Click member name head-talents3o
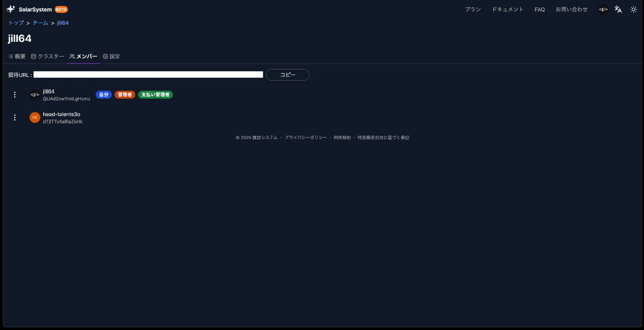 (x=62, y=114)
